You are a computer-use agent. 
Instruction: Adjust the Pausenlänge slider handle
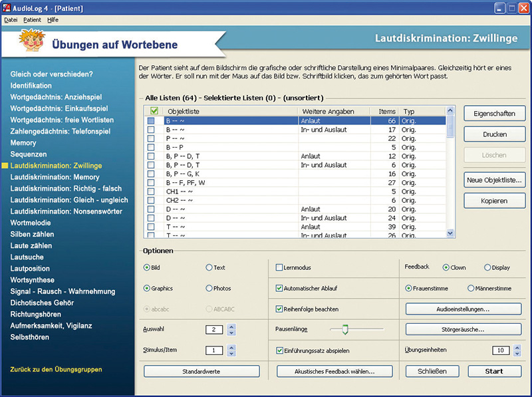point(344,329)
